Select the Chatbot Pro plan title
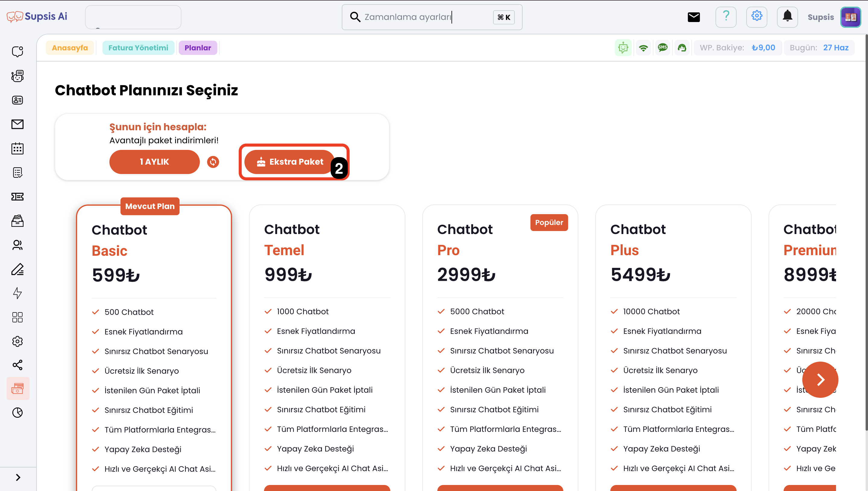This screenshot has height=491, width=868. (465, 240)
